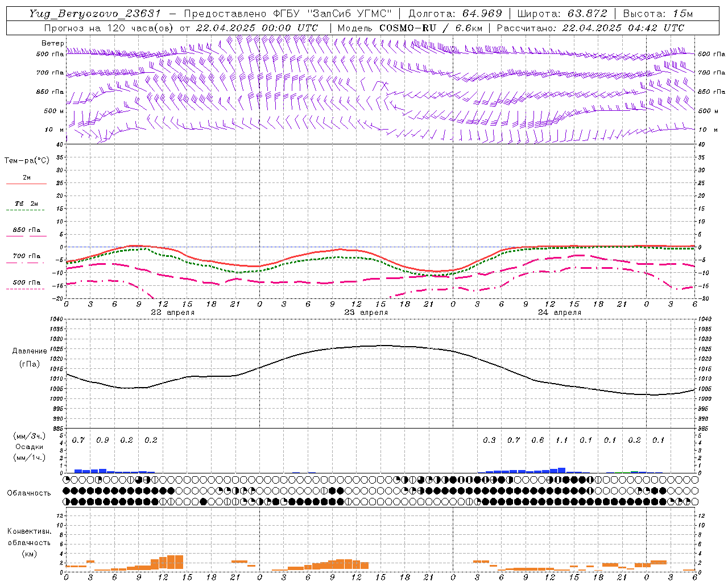Click the 22 апреля date label
Viewport: 728px width, 582px height.
pos(172,313)
